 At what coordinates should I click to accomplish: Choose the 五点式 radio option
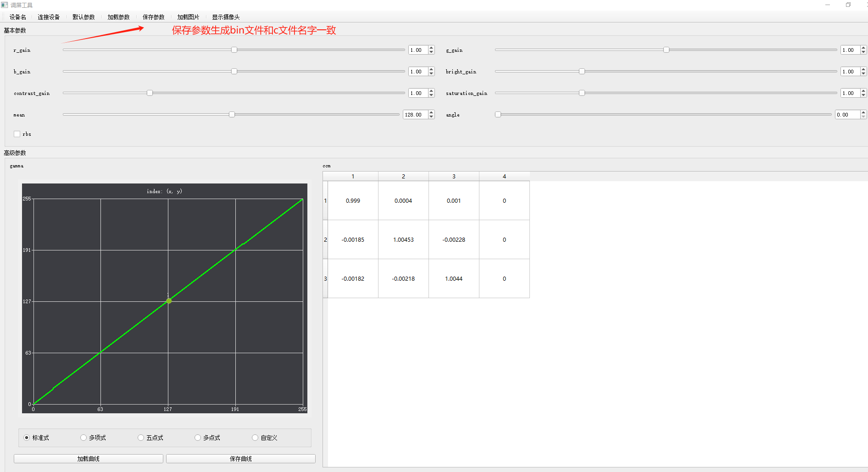[141, 438]
